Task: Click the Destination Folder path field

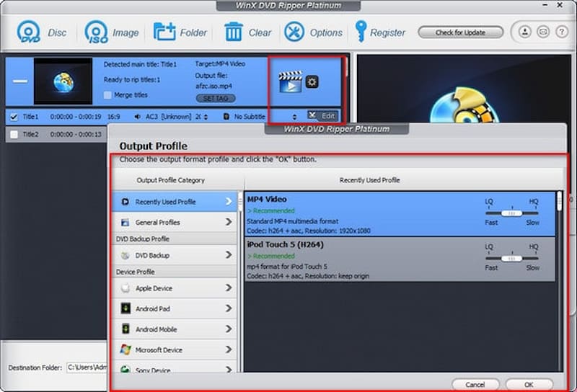Action: click(87, 367)
